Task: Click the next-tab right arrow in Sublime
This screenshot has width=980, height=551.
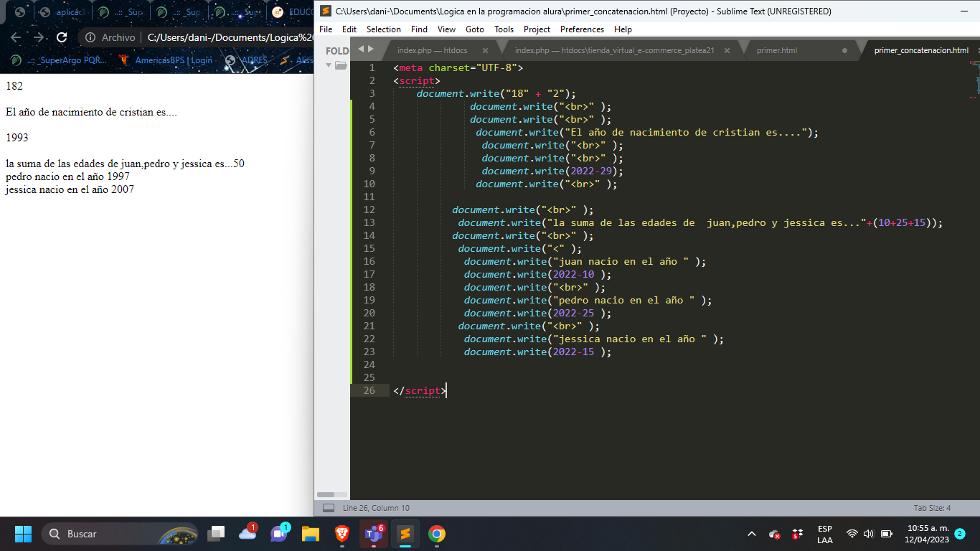Action: [371, 49]
